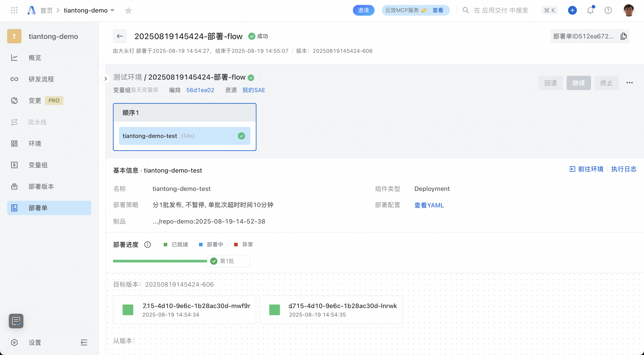
Task: Go to 部署版本 in the sidebar
Action: [41, 186]
